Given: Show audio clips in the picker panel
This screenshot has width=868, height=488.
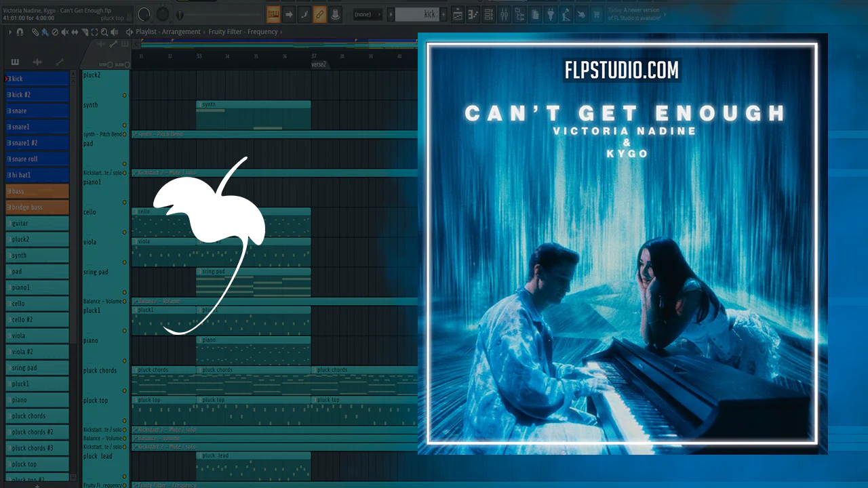Looking at the screenshot, I should [x=37, y=62].
